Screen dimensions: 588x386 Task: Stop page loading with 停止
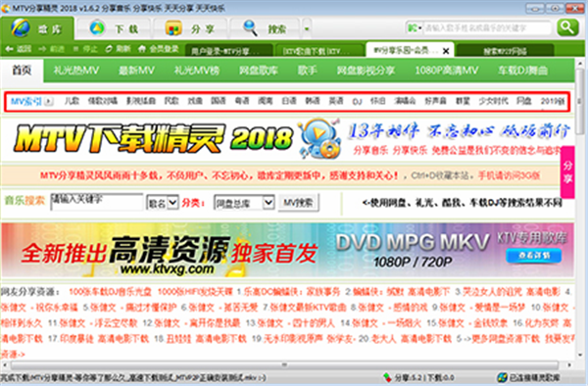pyautogui.click(x=85, y=49)
